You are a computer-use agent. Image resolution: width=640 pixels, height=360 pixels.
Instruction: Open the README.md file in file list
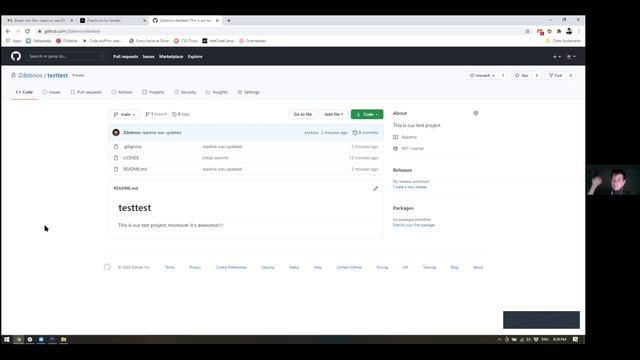pos(135,169)
